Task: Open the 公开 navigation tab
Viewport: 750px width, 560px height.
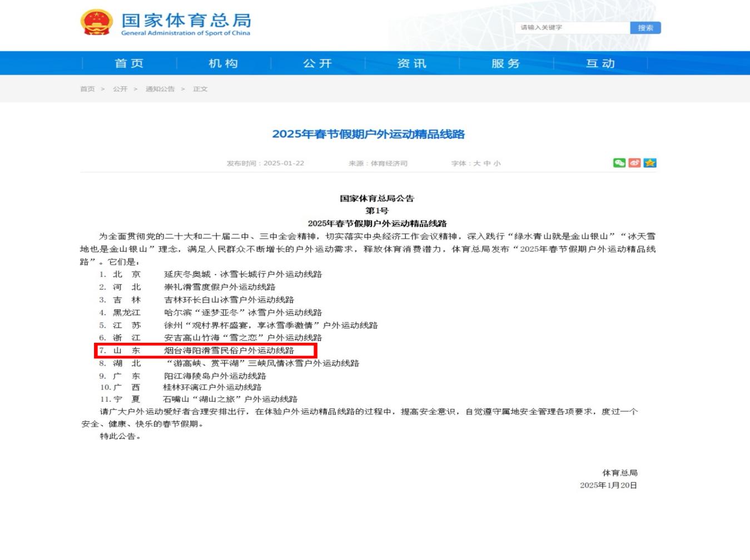Action: click(x=317, y=63)
